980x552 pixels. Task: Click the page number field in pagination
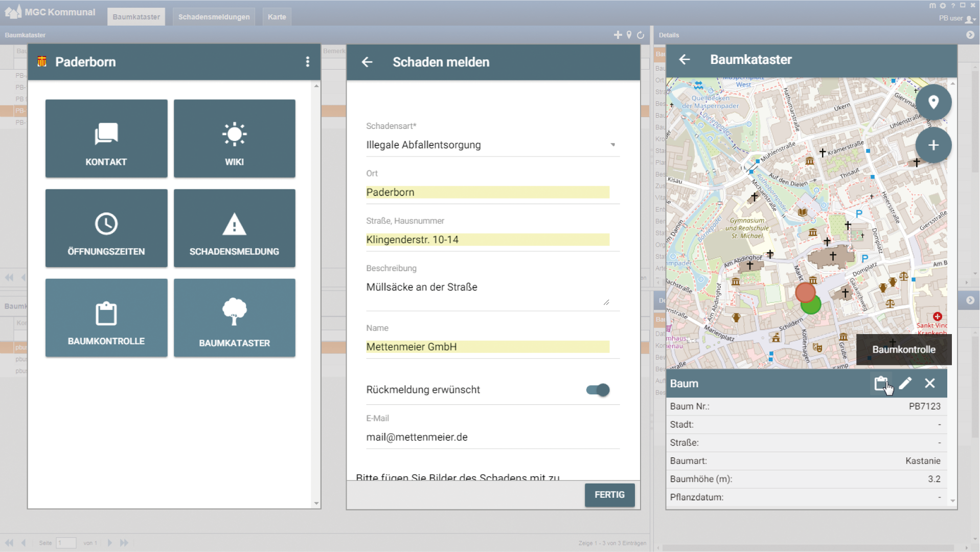click(x=66, y=543)
